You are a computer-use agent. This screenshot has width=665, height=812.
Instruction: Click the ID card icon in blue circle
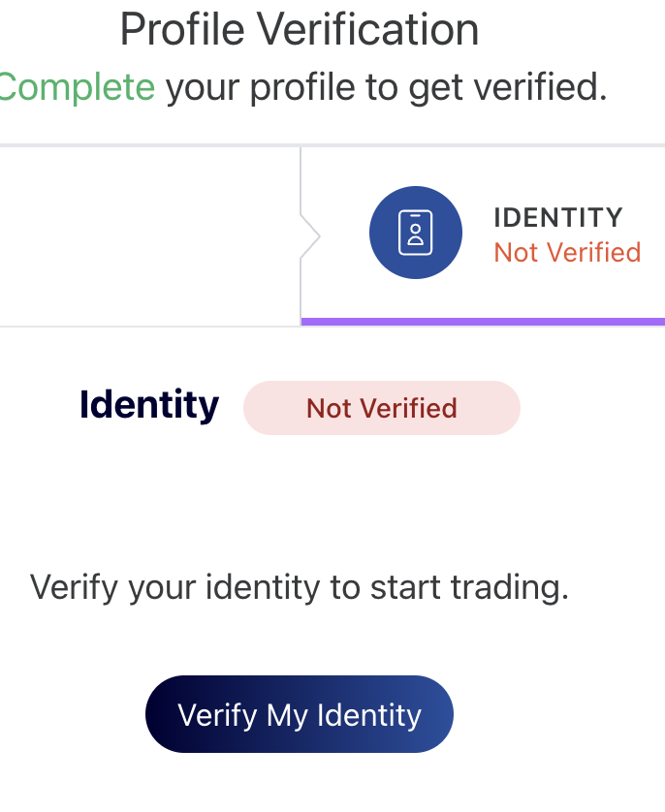(x=415, y=234)
